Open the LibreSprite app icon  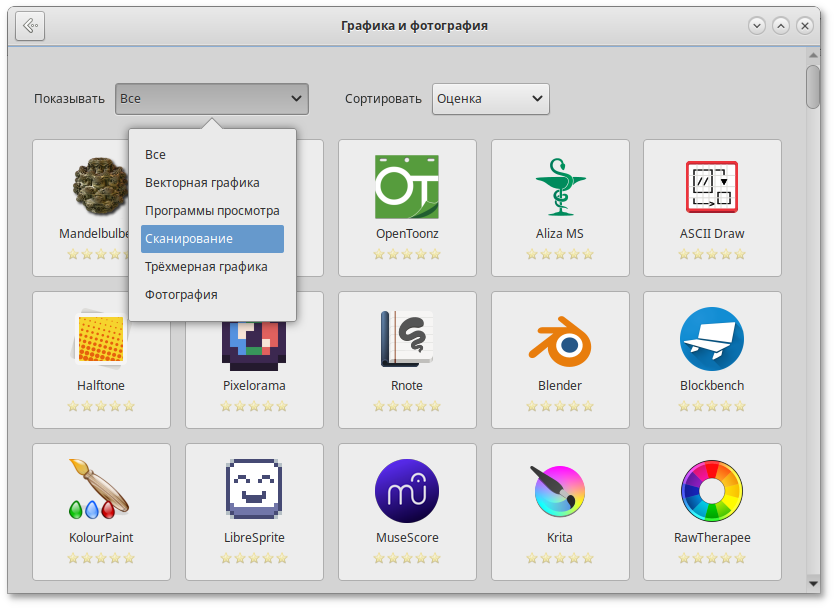pos(253,491)
